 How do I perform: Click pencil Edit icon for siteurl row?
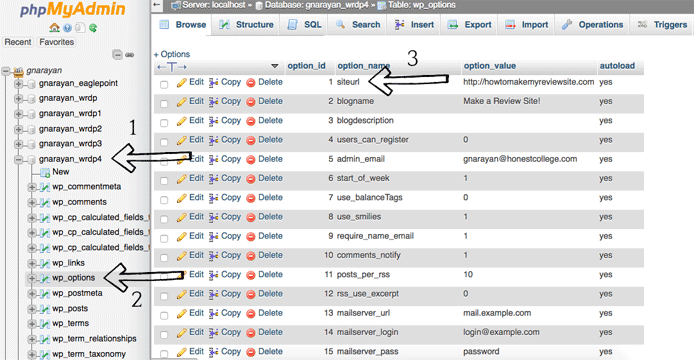pos(181,83)
